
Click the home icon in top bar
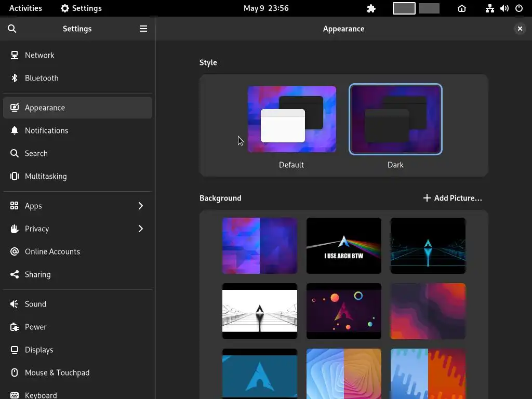(x=462, y=8)
